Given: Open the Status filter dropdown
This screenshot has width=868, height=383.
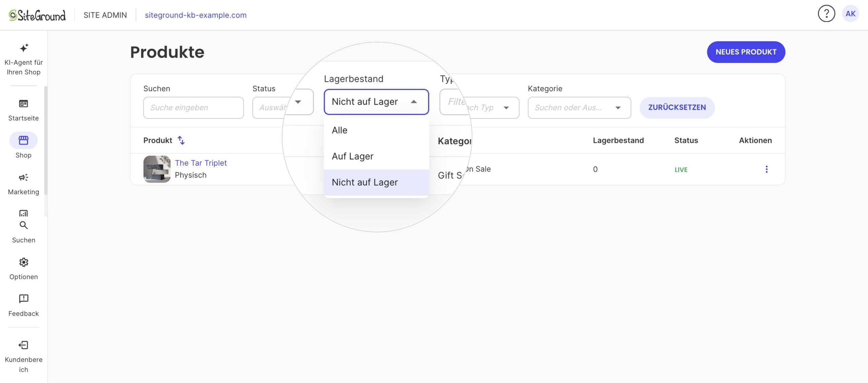Looking at the screenshot, I should [283, 102].
